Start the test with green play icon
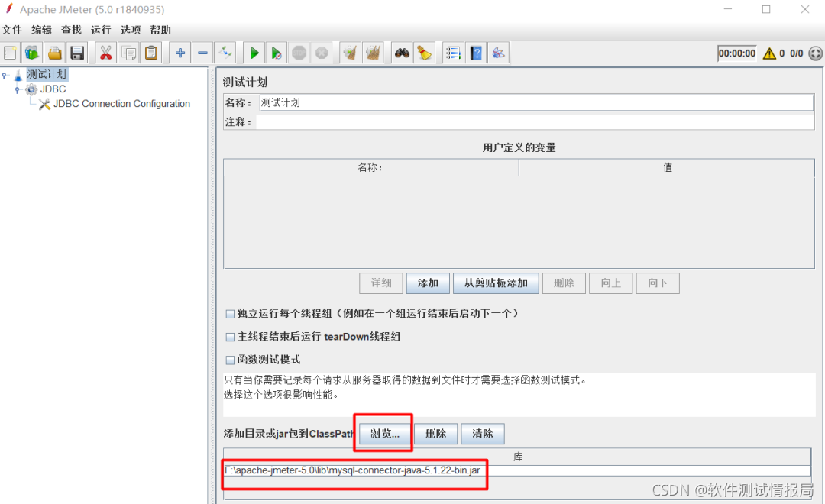The image size is (825, 504). (x=254, y=53)
